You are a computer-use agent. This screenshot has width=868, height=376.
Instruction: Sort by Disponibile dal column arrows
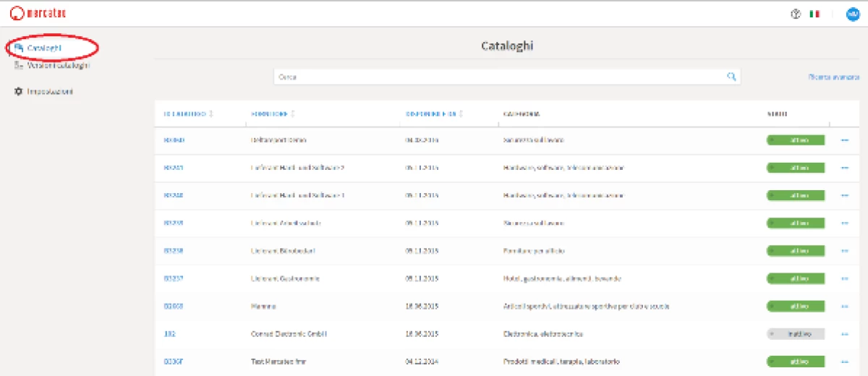(461, 114)
